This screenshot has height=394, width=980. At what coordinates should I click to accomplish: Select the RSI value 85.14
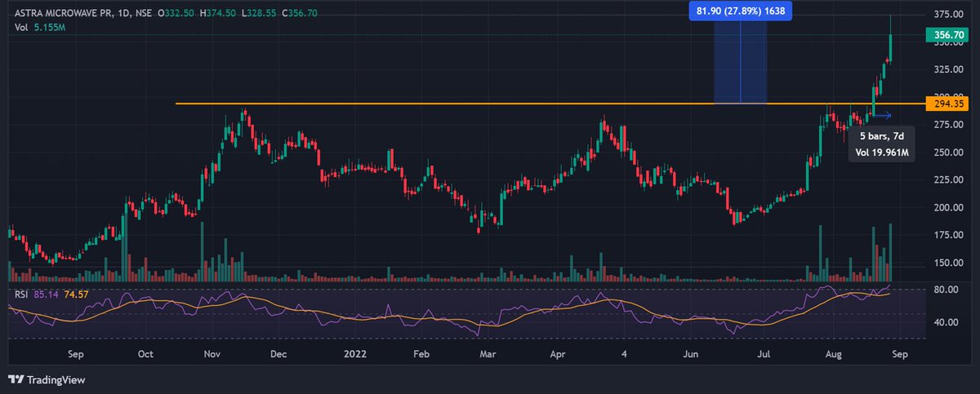(45, 294)
